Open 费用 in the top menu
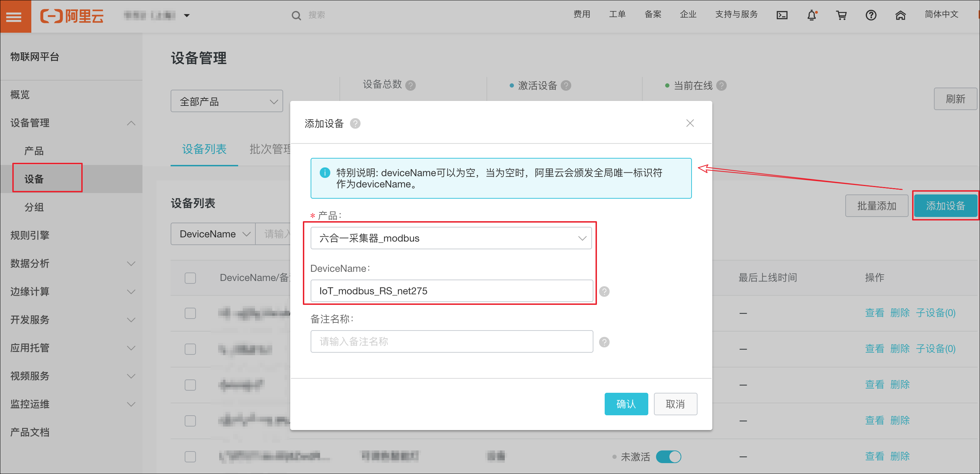 [582, 14]
